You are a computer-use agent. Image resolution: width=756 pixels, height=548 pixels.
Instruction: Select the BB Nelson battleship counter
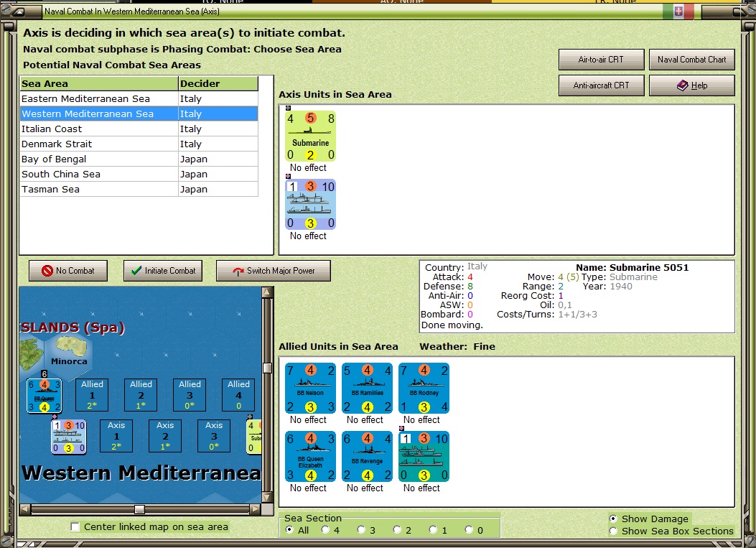tap(310, 389)
